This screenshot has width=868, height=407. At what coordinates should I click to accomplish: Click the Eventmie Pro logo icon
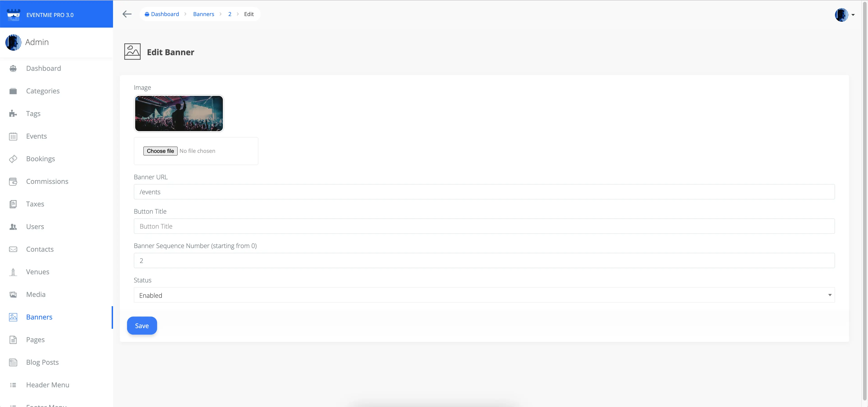14,15
